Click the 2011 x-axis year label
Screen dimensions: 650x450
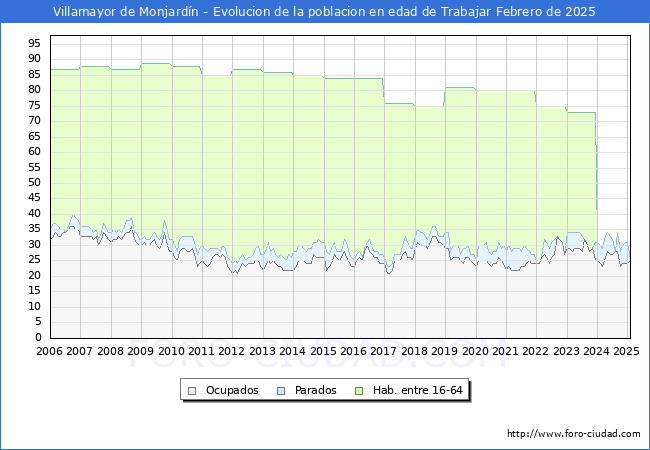(x=201, y=351)
